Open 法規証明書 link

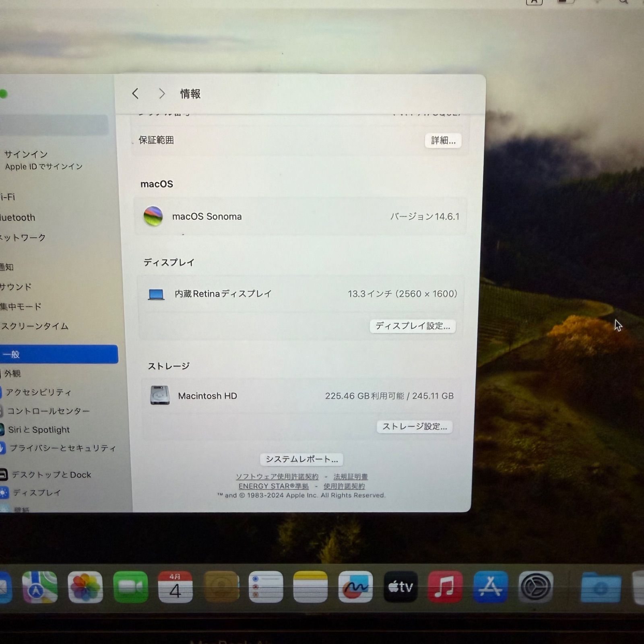coord(351,477)
